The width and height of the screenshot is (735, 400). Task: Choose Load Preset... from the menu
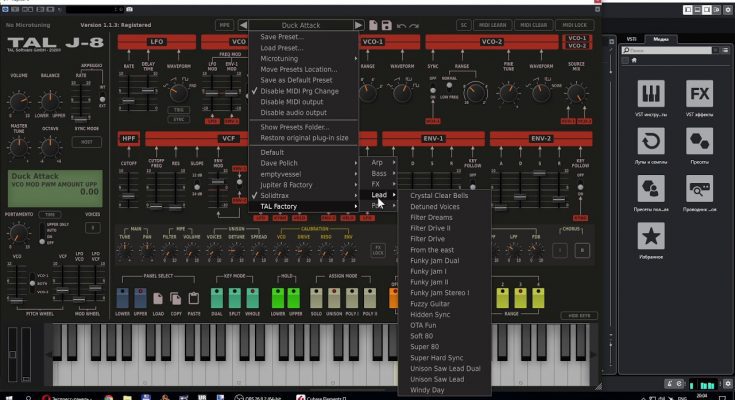[x=282, y=47]
